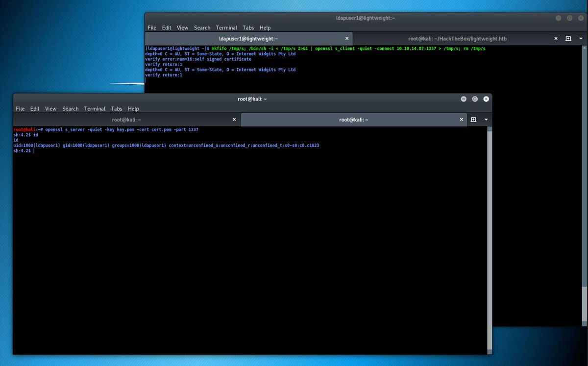This screenshot has width=588, height=366.
Task: Switch to first root@kali tab in front window
Action: (x=126, y=120)
